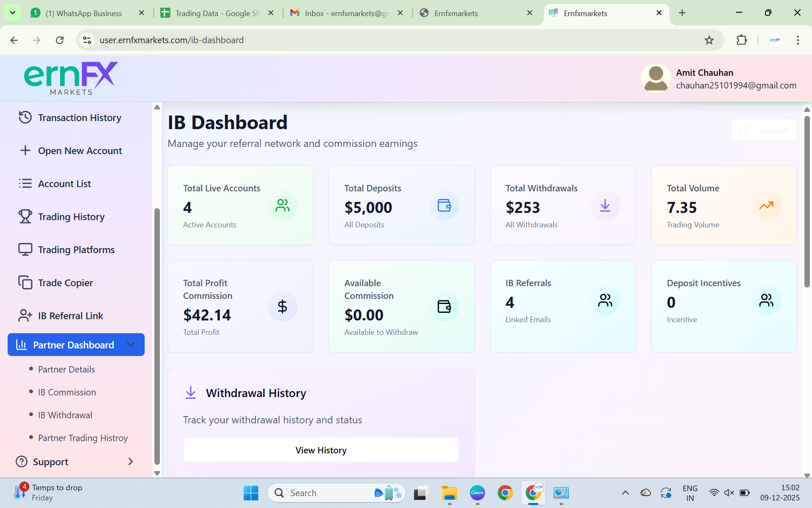Viewport: 812px width, 508px height.
Task: Open Windows Start menu on taskbar
Action: click(x=251, y=493)
